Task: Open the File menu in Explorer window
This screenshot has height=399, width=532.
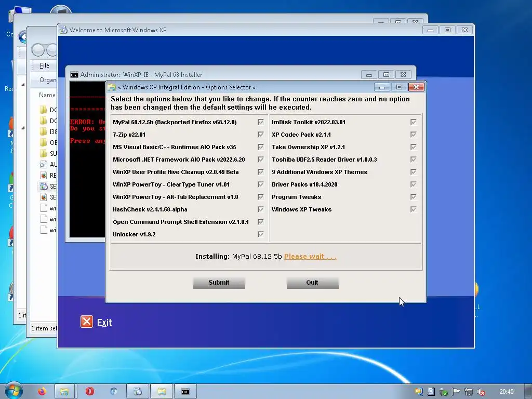Action: [45, 65]
